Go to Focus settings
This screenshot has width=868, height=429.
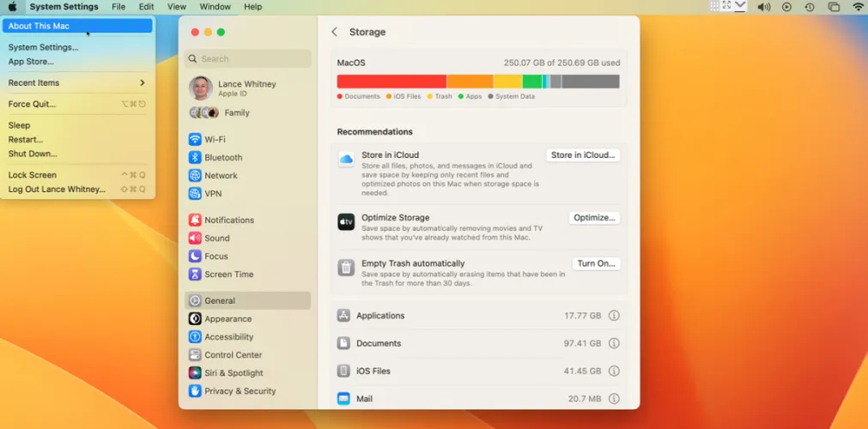[215, 257]
